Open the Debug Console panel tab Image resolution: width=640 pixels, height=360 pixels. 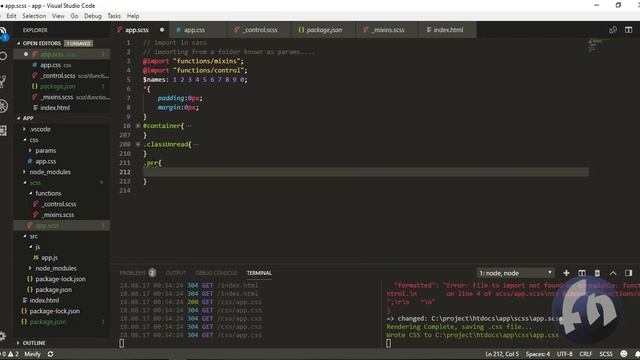click(216, 273)
